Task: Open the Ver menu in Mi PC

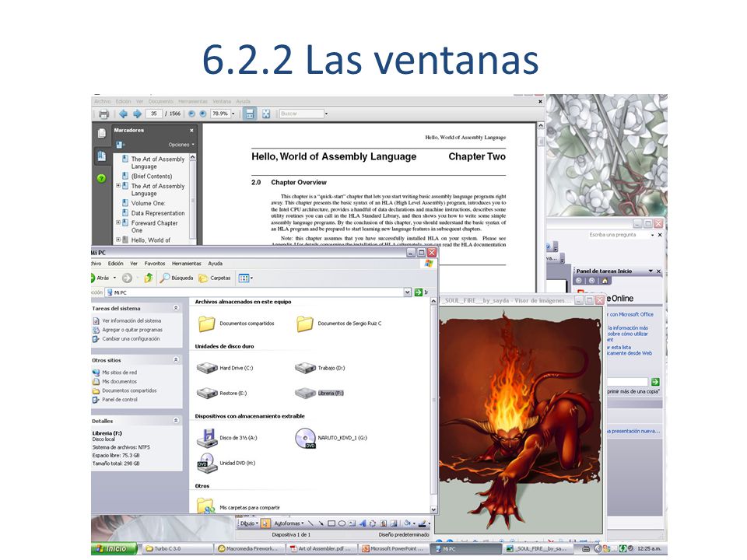Action: [x=134, y=264]
